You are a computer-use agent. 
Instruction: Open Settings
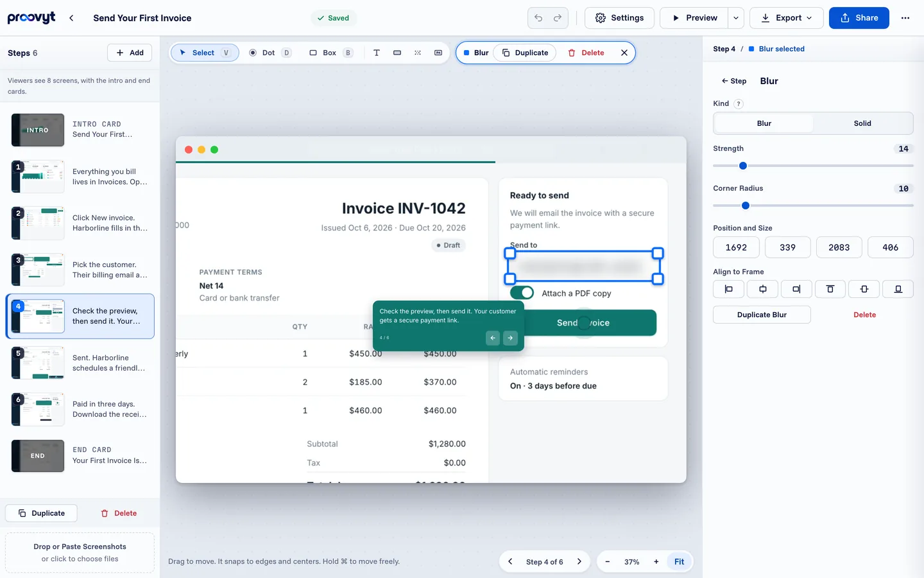tap(619, 18)
